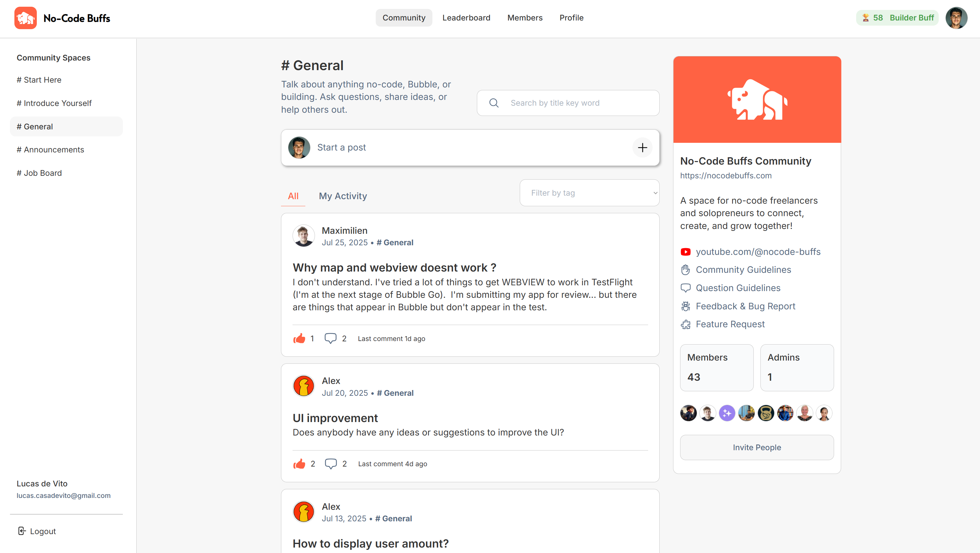Open the # Introduce Yourself space

click(66, 103)
